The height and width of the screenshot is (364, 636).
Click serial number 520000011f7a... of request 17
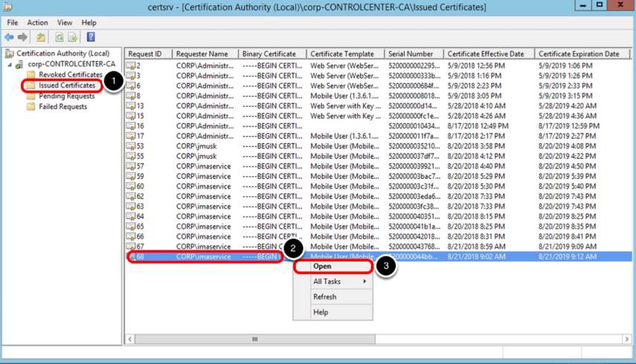(414, 136)
